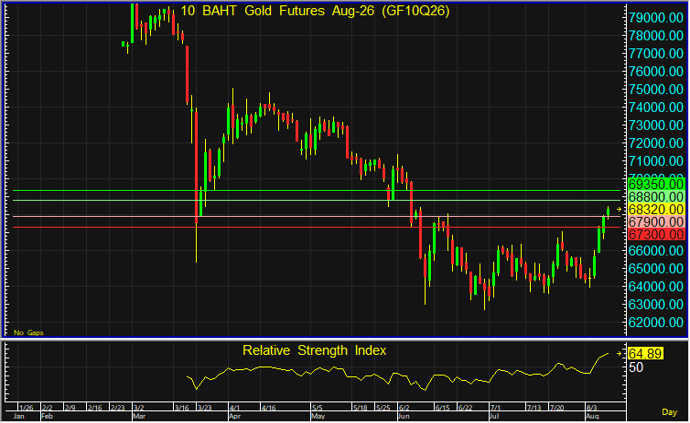Click the light green 68800.00 level label
Screen dimensions: 690x423
(656, 197)
